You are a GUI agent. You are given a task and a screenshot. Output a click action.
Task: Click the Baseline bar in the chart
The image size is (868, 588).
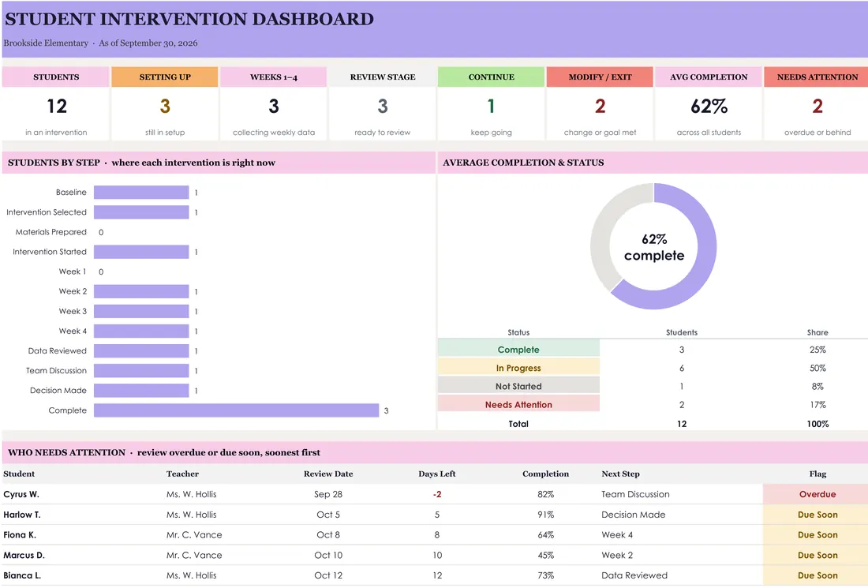point(141,192)
